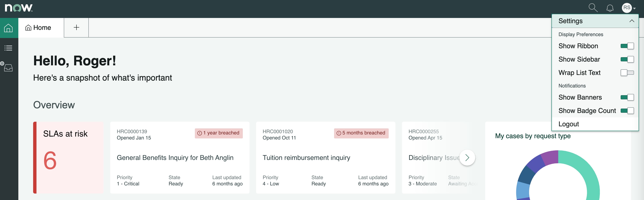The width and height of the screenshot is (644, 200).
Task: Click the now logo
Action: [x=18, y=8]
